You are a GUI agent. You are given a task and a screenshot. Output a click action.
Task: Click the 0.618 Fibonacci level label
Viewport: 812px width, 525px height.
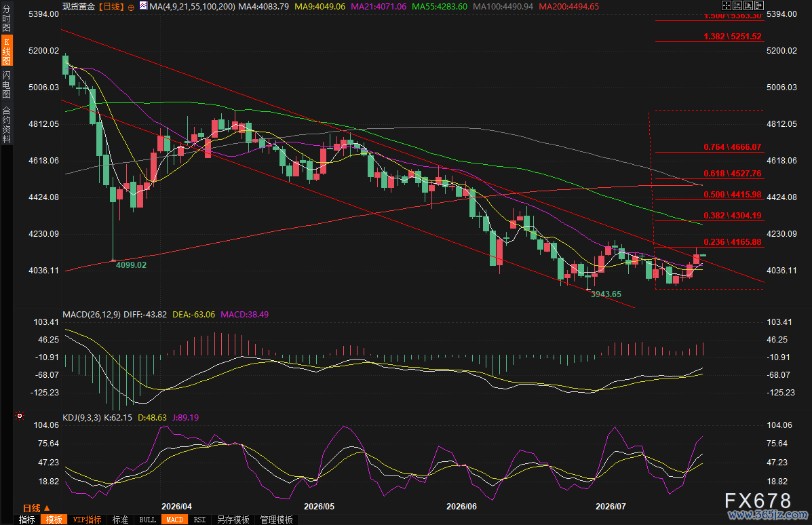click(x=732, y=174)
